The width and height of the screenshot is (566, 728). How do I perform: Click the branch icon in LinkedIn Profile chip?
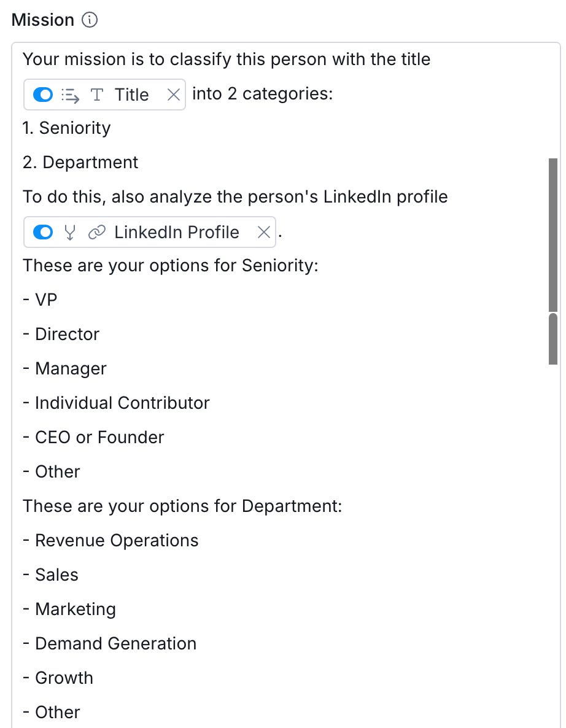click(71, 232)
